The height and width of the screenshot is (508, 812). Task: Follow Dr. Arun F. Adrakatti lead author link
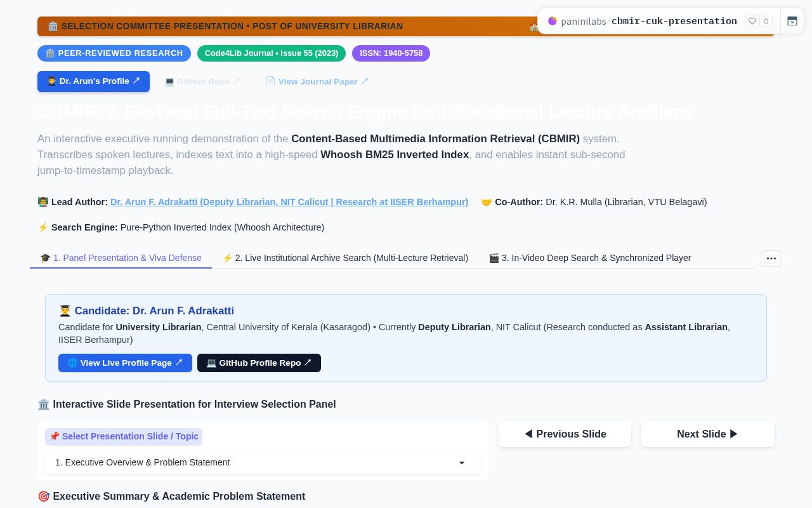click(289, 202)
